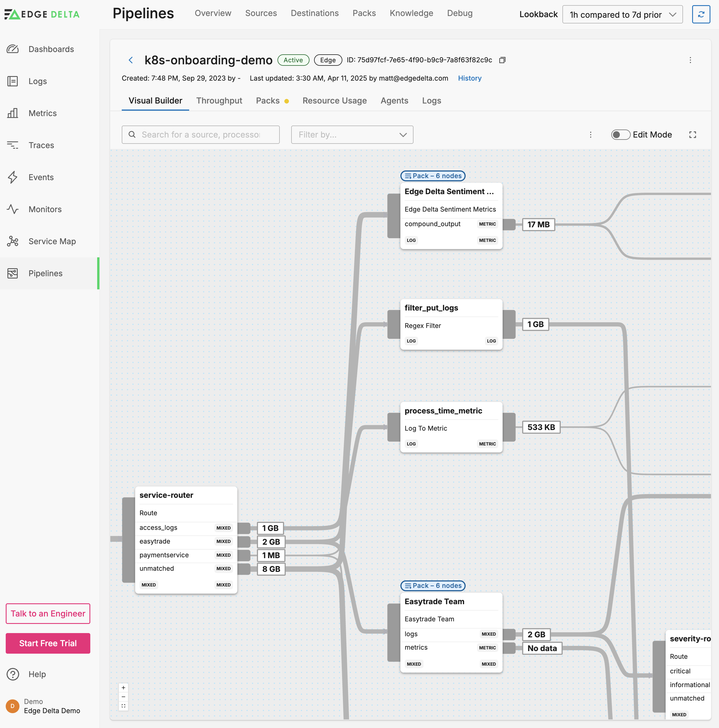Image resolution: width=719 pixels, height=728 pixels.
Task: Click the Demo user avatar
Action: click(x=12, y=706)
